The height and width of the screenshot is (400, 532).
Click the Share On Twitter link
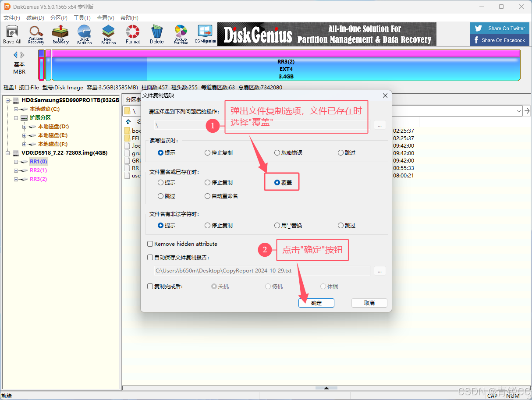tap(500, 28)
